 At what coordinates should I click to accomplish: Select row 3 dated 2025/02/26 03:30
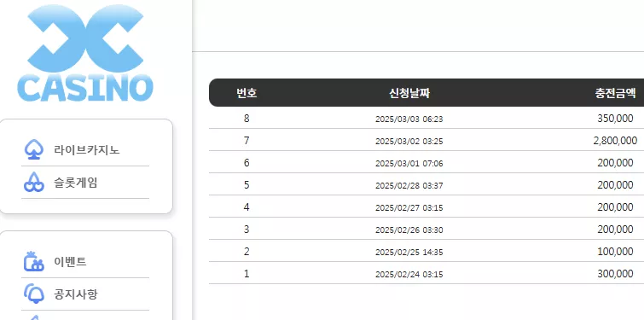[x=426, y=229]
